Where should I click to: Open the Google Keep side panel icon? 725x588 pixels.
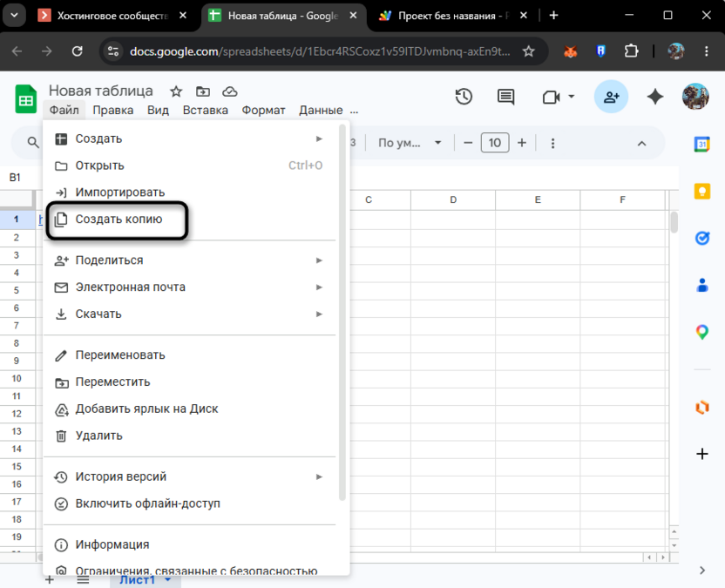(x=701, y=191)
